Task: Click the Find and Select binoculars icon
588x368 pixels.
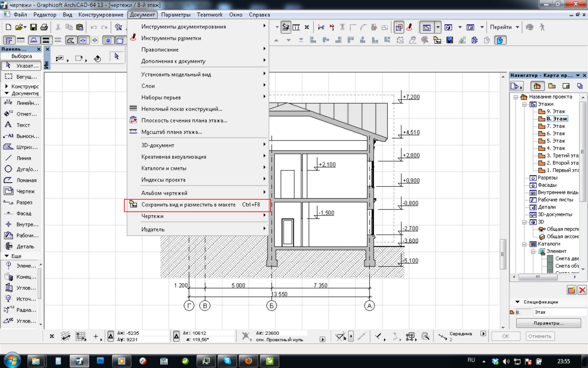Action: [x=118, y=27]
